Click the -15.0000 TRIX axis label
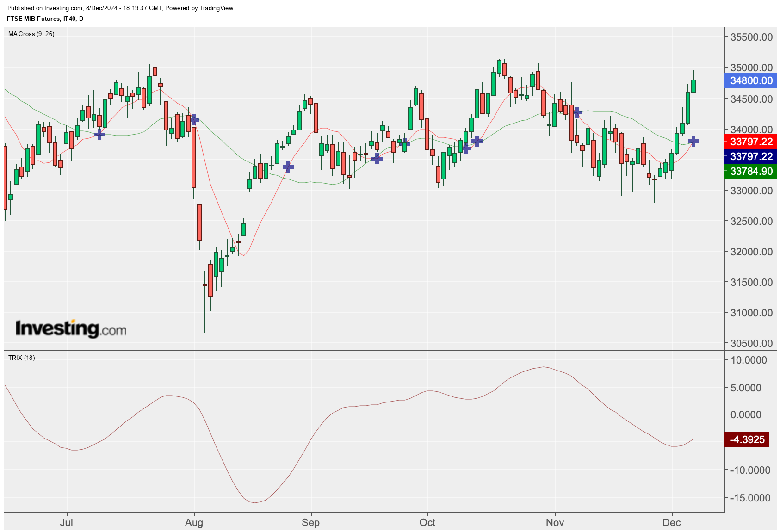This screenshot has height=532, width=780. pos(750,498)
